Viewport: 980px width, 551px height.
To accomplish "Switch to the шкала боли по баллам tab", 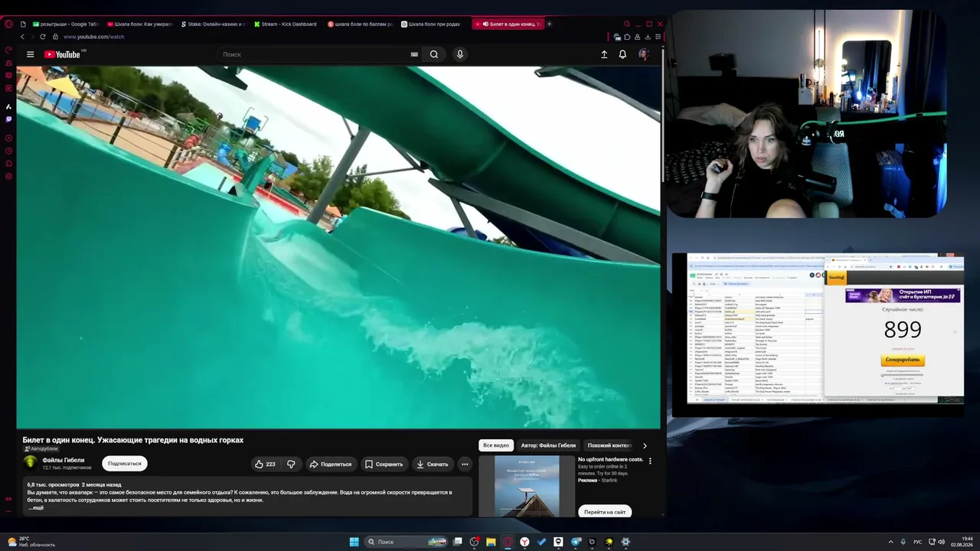I will pyautogui.click(x=359, y=24).
